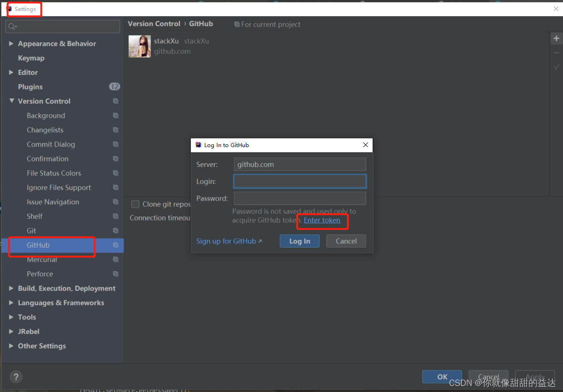Screen dimensions: 563x392
Task: Click the project-level icon beside Git
Action: [116, 231]
